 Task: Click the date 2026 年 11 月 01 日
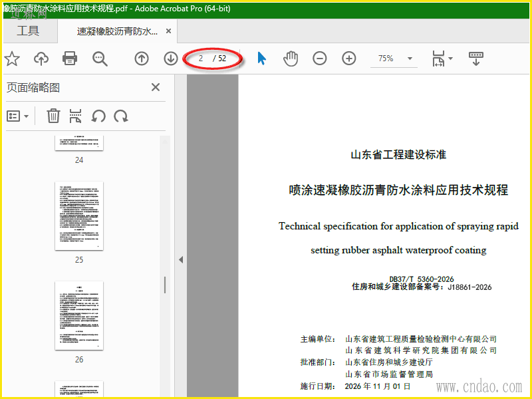[x=378, y=386]
